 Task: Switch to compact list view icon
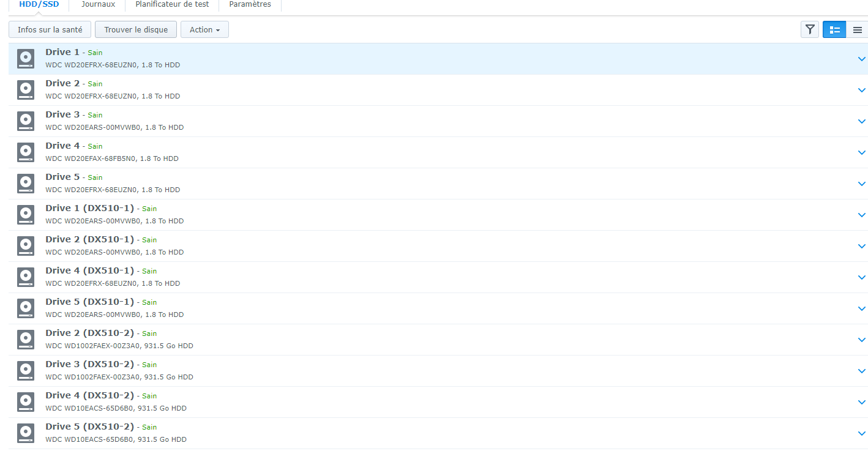pos(857,29)
